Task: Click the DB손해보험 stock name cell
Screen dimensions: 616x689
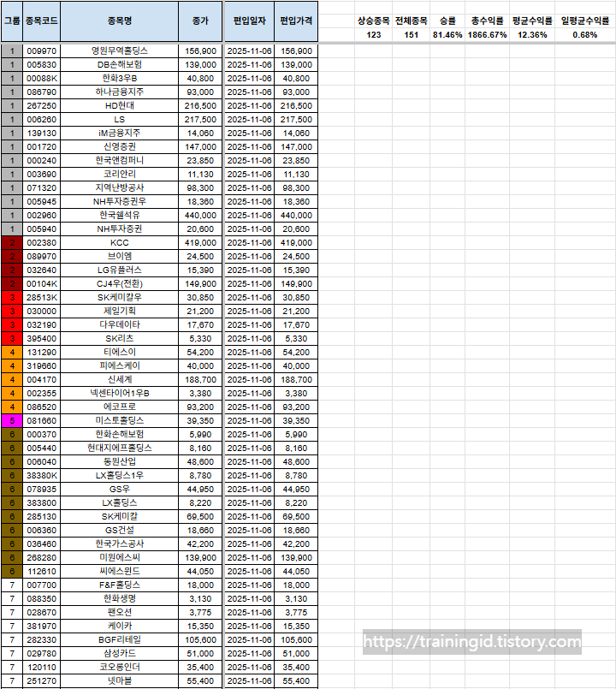Action: pos(120,64)
